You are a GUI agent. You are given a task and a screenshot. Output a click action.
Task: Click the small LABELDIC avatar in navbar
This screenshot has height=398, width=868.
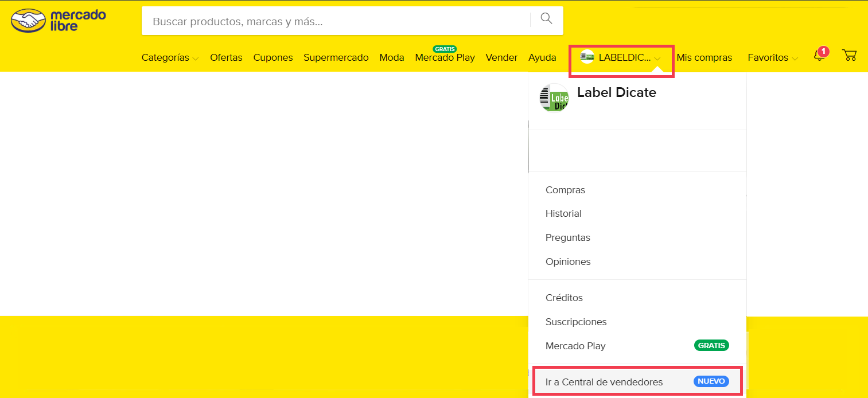pyautogui.click(x=587, y=57)
